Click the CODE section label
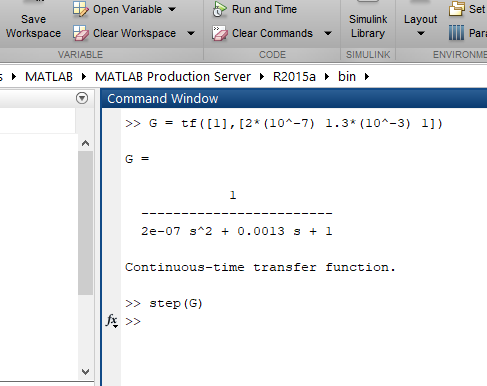This screenshot has height=386, width=487. pyautogui.click(x=272, y=54)
